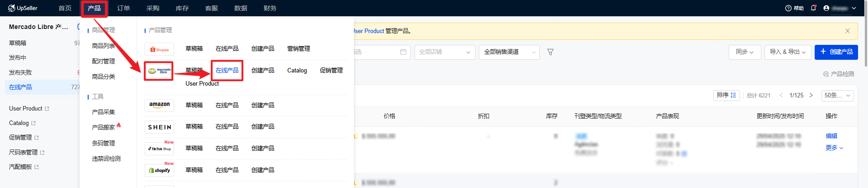The image size is (868, 188).
Task: Open 违禁词检测 tool in menu
Action: tap(106, 159)
